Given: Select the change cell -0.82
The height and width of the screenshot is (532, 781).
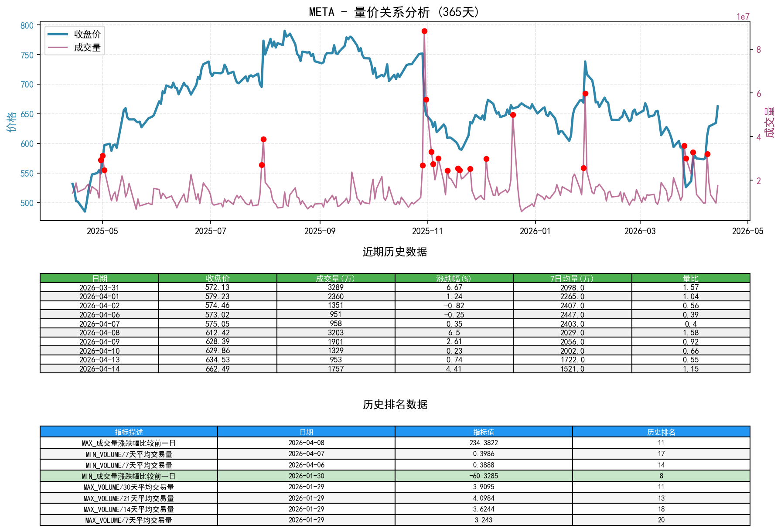Looking at the screenshot, I should tap(454, 306).
